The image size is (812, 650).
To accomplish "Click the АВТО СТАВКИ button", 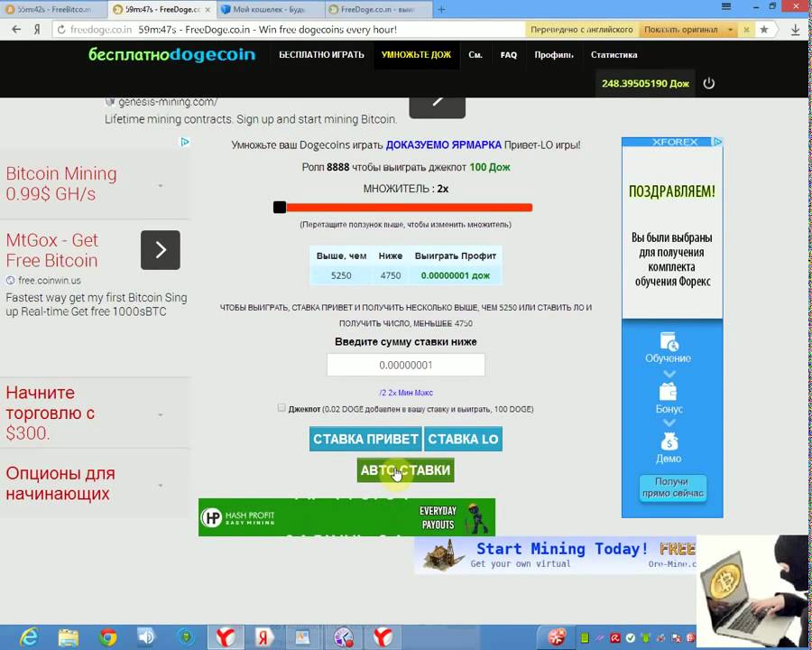I will click(405, 470).
